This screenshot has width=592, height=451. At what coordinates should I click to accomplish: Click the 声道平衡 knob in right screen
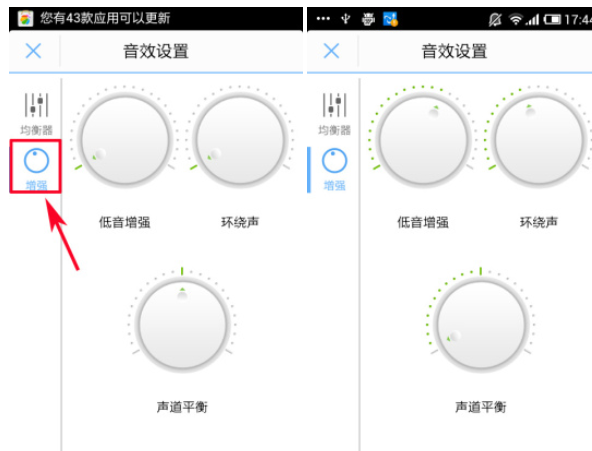click(481, 325)
